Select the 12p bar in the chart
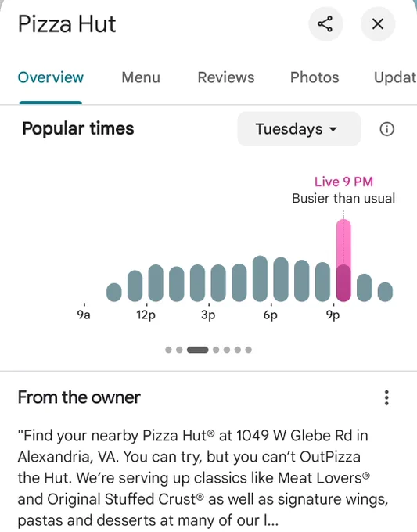The height and width of the screenshot is (532, 417). (x=156, y=283)
